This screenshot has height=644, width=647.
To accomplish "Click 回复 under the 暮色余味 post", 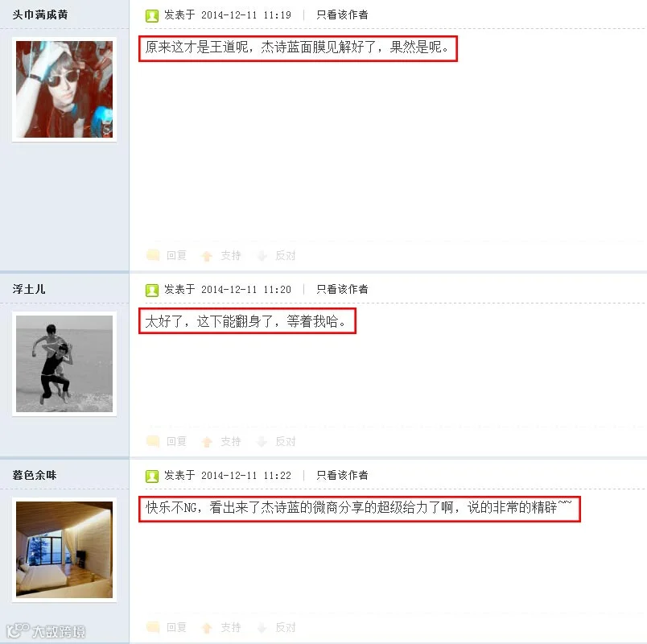I will pyautogui.click(x=176, y=627).
